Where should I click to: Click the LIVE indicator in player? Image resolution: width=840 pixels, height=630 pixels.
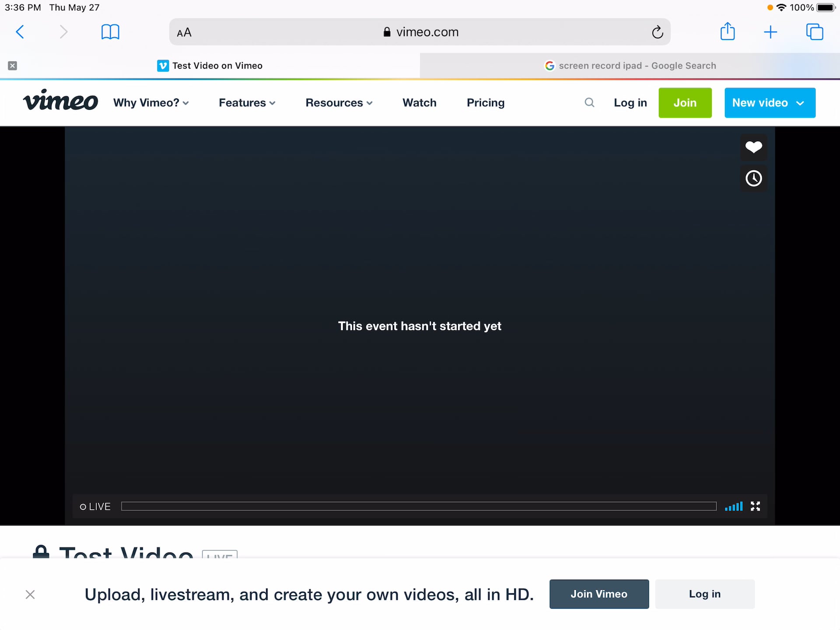95,507
